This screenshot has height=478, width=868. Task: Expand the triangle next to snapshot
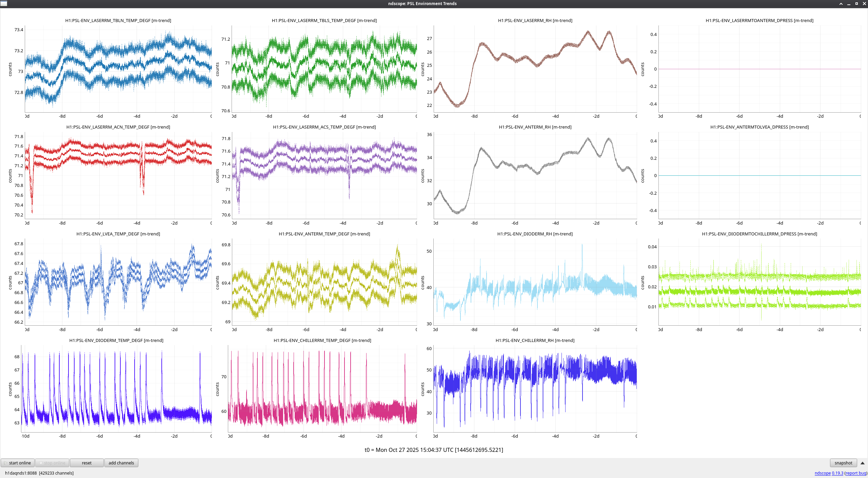point(862,463)
